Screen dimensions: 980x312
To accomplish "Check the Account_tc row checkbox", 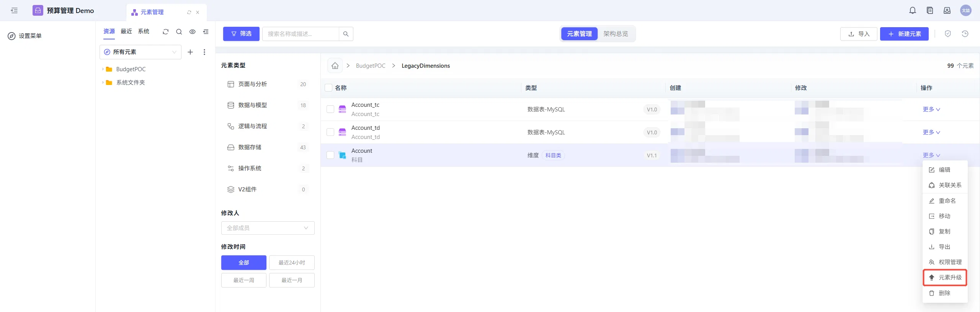I will 330,109.
